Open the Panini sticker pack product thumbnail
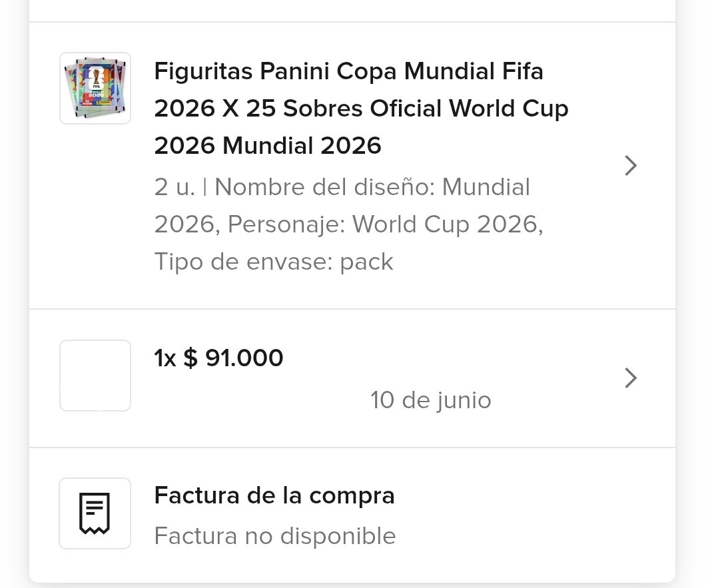 click(95, 88)
